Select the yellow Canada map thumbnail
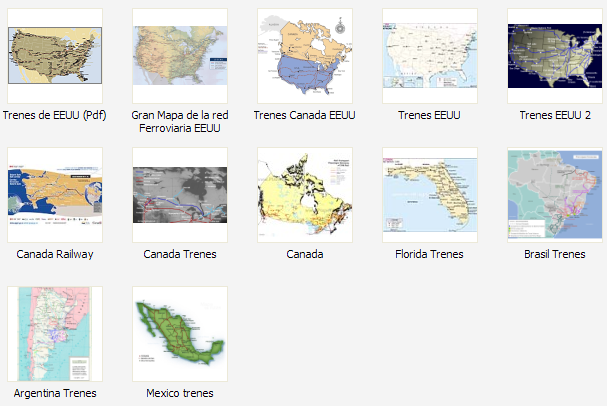The height and width of the screenshot is (406, 607). 305,195
